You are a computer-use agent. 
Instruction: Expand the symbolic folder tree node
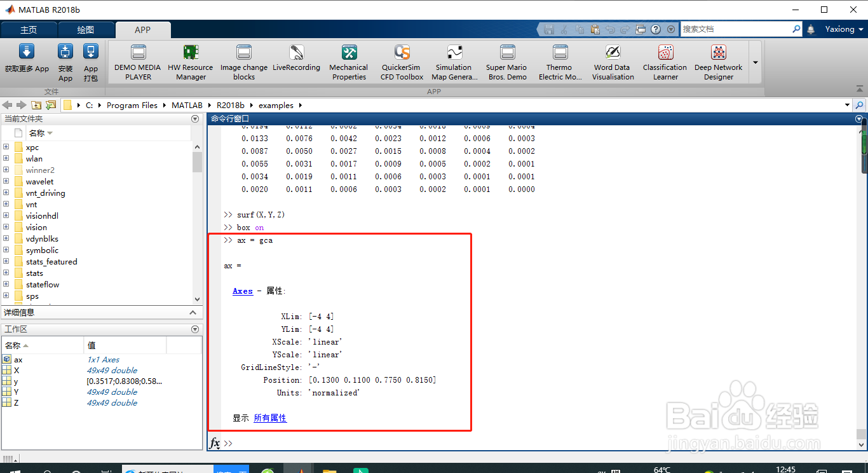tap(6, 250)
